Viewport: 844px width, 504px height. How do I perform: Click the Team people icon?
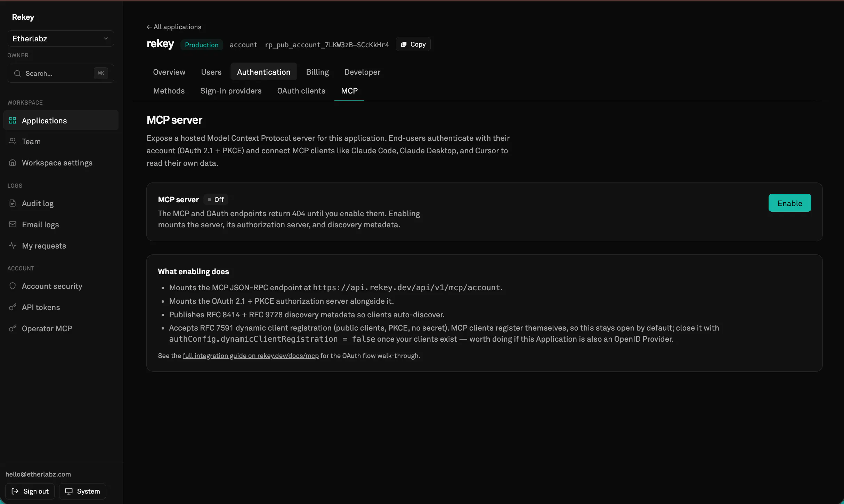pos(13,141)
